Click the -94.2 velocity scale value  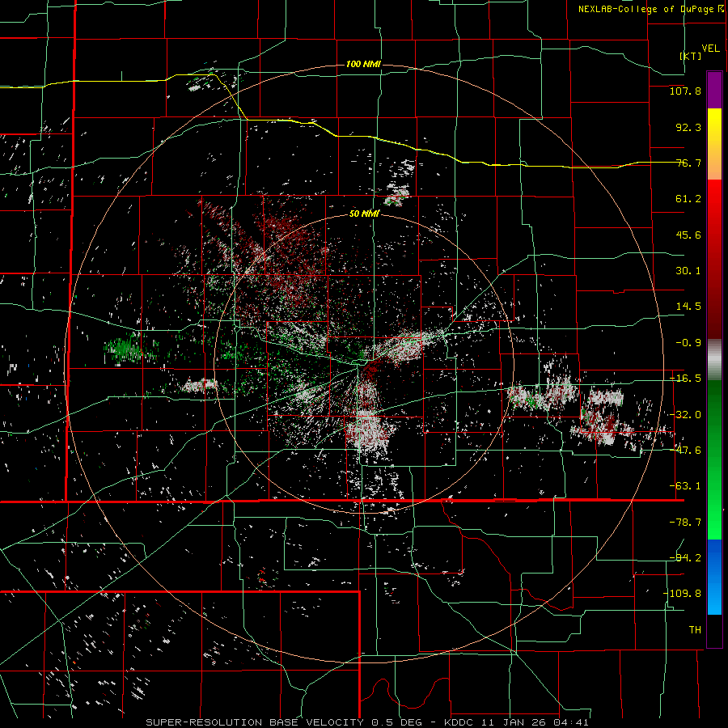click(685, 557)
